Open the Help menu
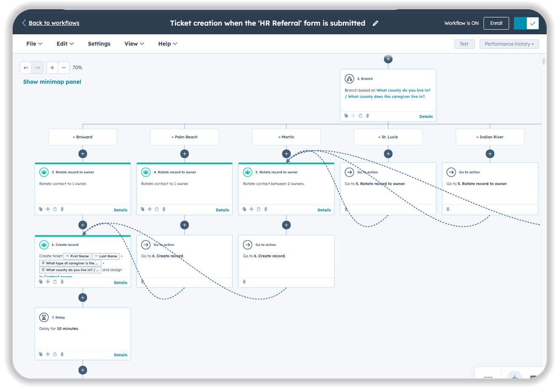Screen dimensions: 559x392 167,44
